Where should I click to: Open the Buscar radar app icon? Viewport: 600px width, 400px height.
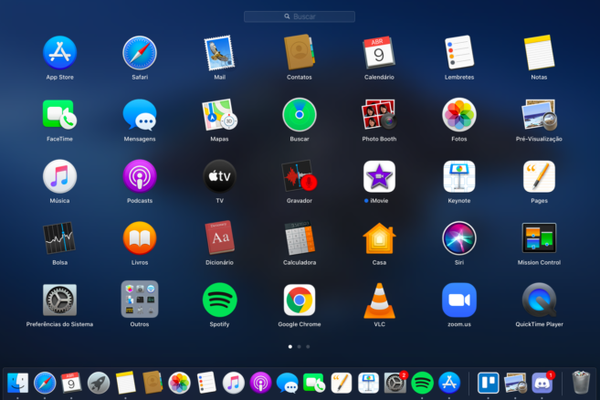[x=299, y=114]
